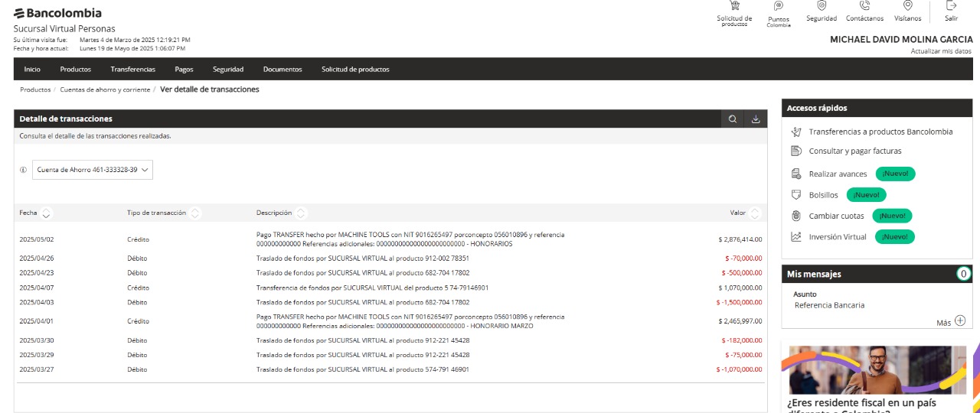Open the Documentos menu
The image size is (980, 413).
[x=283, y=70]
